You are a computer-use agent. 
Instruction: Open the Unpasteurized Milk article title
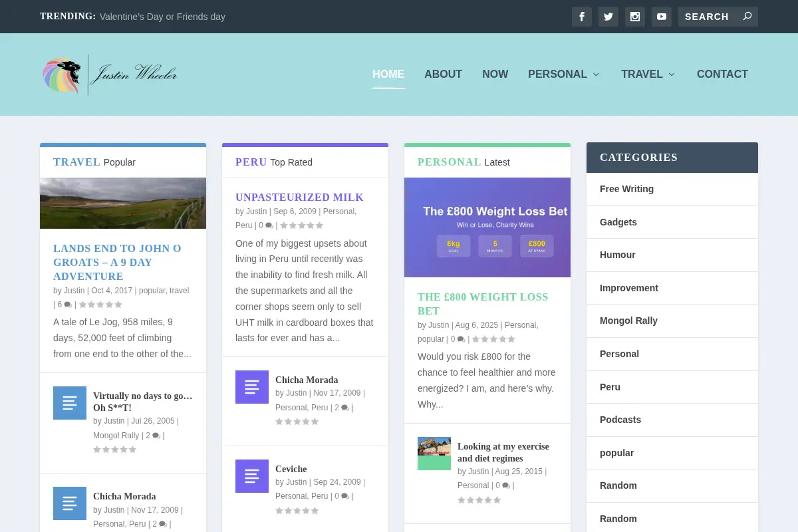(299, 198)
